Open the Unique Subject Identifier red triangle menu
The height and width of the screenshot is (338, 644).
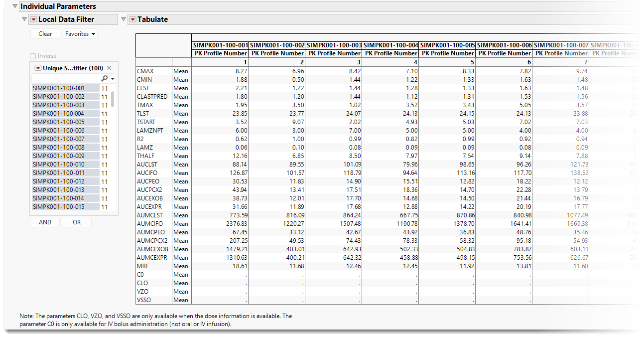38,68
